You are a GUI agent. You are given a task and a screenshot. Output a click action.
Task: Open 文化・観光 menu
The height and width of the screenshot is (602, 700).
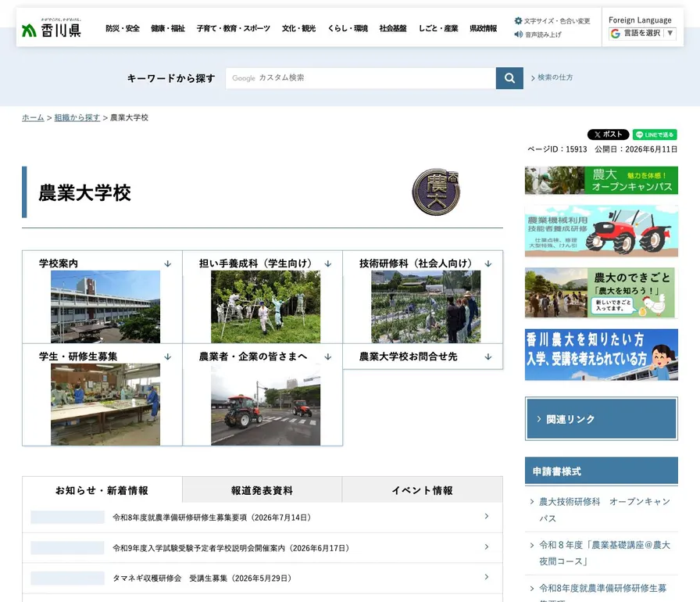coord(298,29)
